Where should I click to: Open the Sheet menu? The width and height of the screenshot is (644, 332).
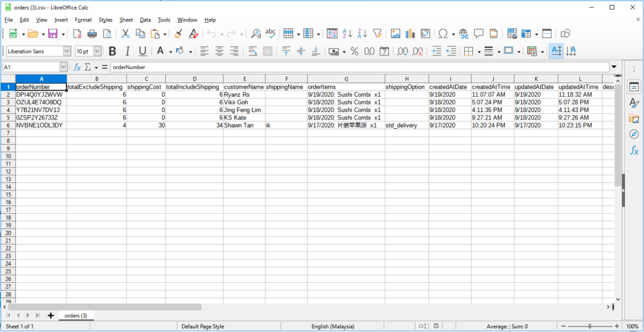(x=126, y=19)
